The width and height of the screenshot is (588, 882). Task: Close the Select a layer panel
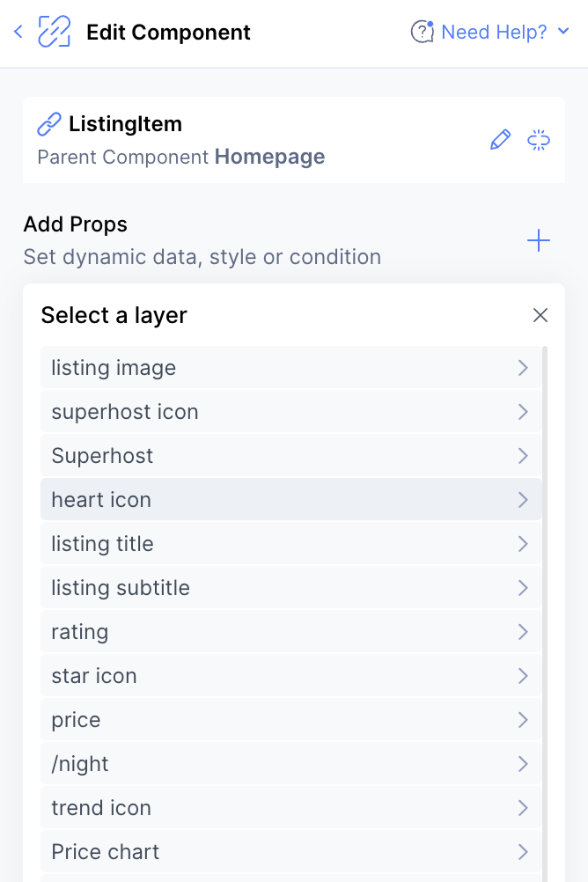(540, 315)
